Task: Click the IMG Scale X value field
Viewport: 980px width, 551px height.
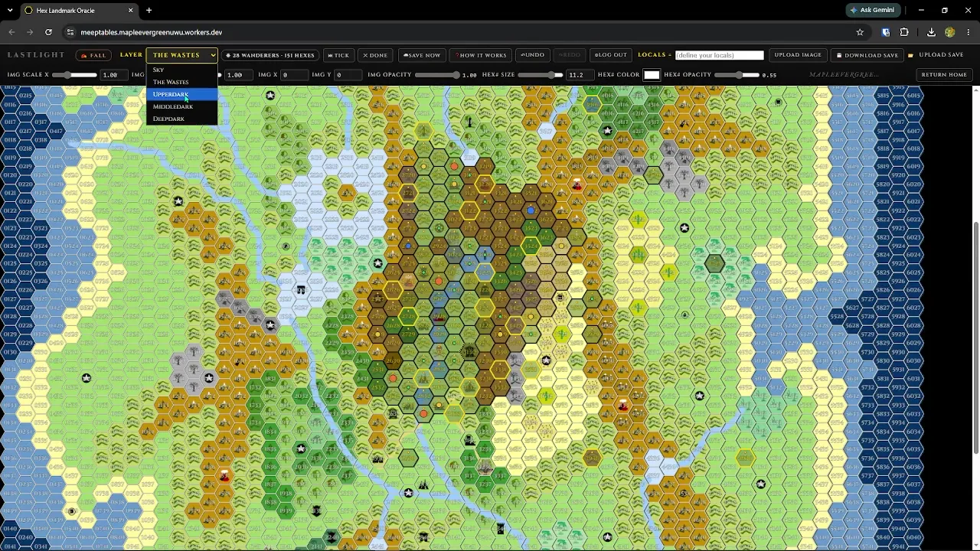Action: (113, 75)
